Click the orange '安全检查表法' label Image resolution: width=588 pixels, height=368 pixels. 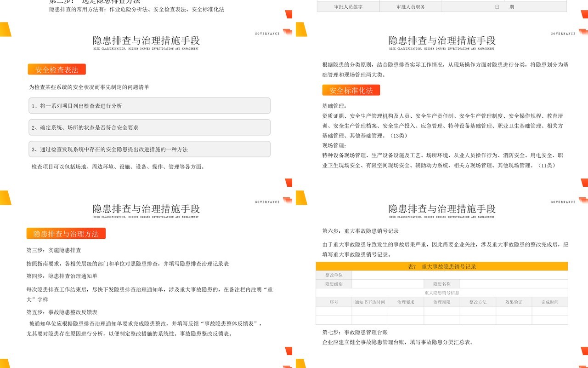[x=57, y=69]
